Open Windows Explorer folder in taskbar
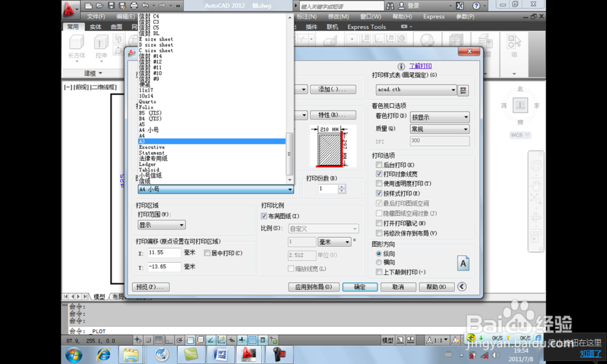Screen dimensions: 607x364 [x=131, y=354]
